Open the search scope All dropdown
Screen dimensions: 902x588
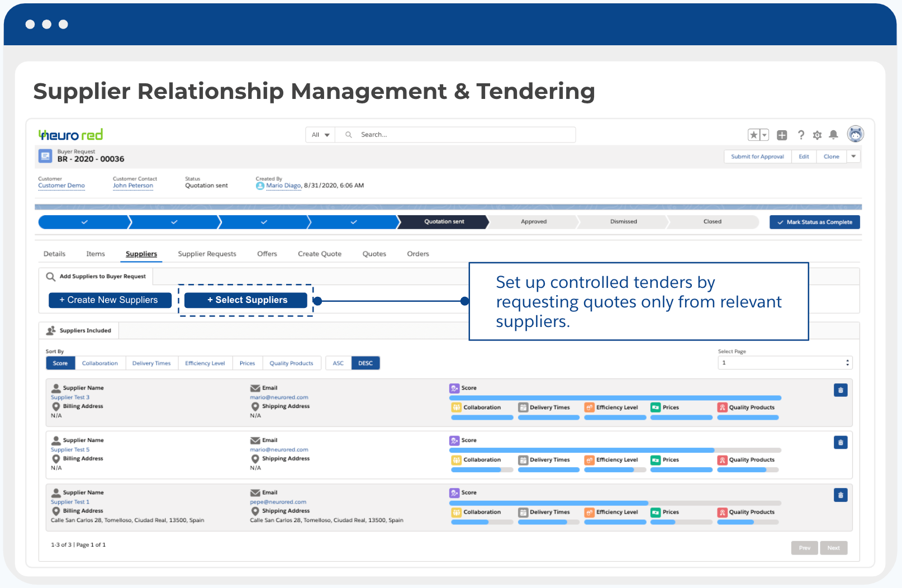[x=319, y=134]
